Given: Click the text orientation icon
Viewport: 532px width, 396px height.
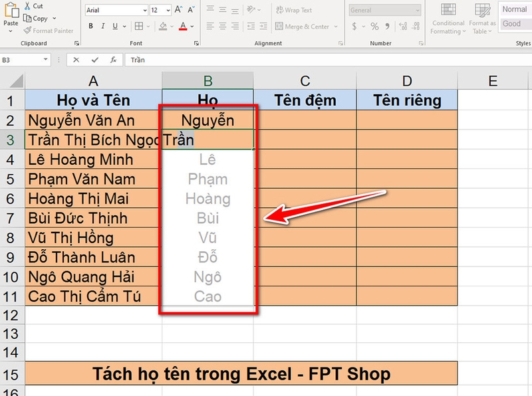Looking at the screenshot, I should [251, 9].
